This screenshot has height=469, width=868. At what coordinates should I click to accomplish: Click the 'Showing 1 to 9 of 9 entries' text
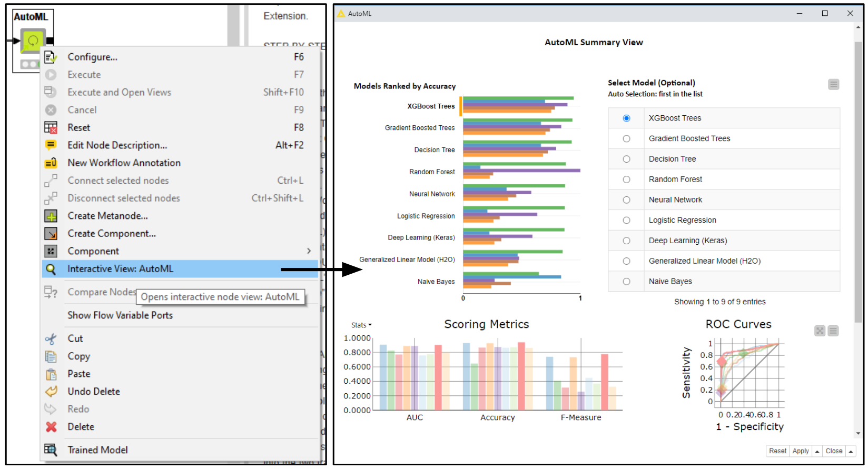tap(720, 302)
